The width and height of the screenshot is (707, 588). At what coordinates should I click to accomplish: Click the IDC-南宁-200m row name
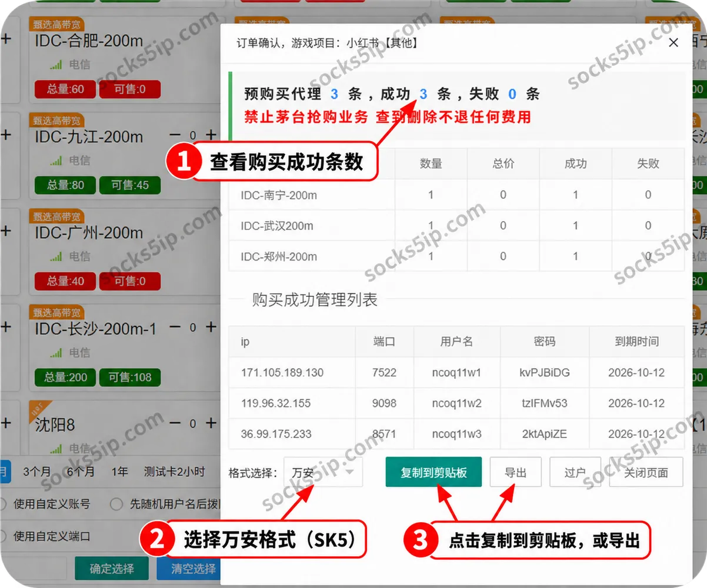pyautogui.click(x=279, y=195)
